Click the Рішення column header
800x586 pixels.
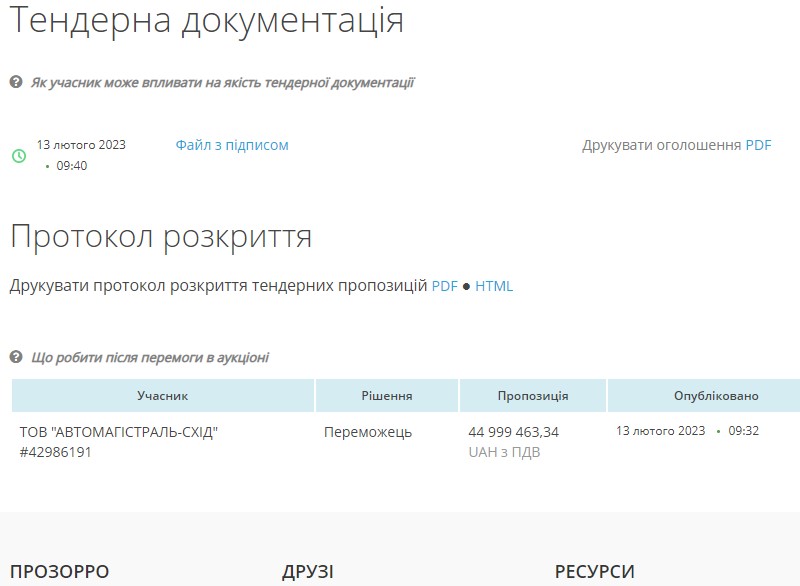tap(387, 396)
